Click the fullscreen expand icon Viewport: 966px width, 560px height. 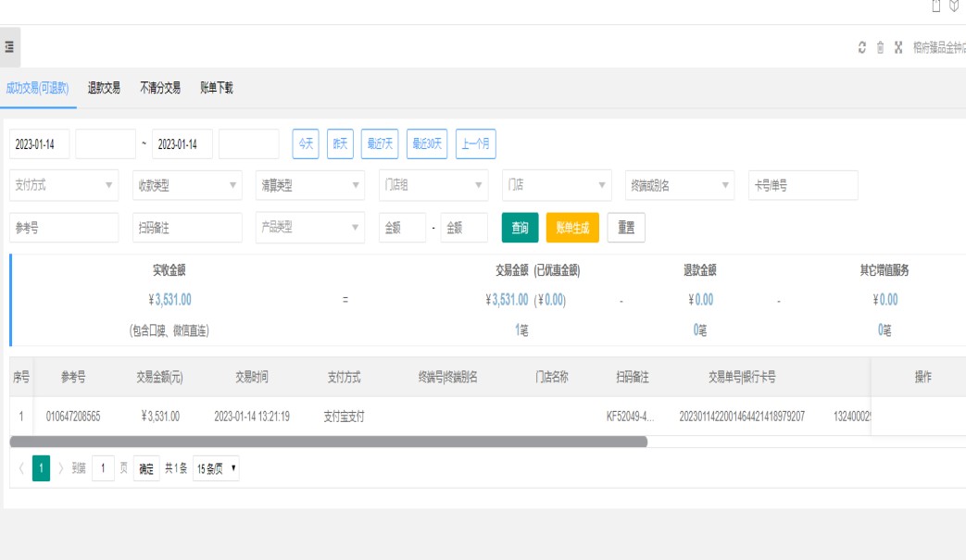[898, 48]
